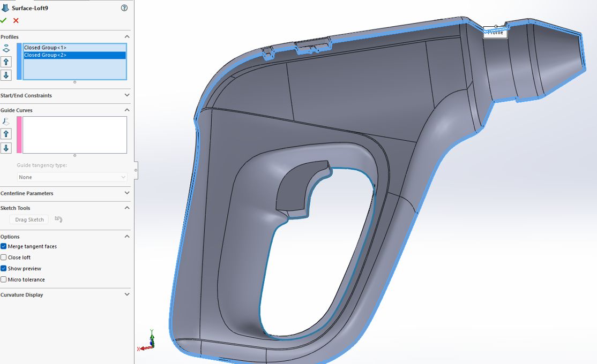Viewport: 597px width, 364px height.
Task: Click the Move Profile Up arrow
Action: pyautogui.click(x=6, y=62)
